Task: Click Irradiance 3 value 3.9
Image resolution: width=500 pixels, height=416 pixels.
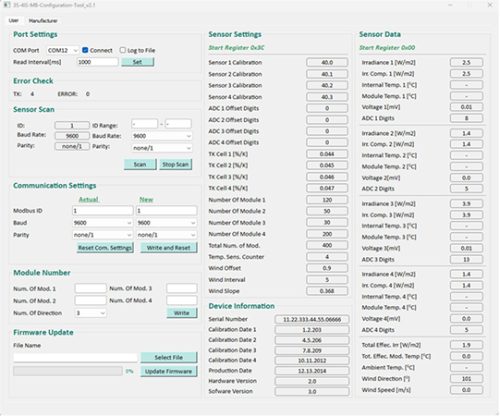Action: pos(466,204)
